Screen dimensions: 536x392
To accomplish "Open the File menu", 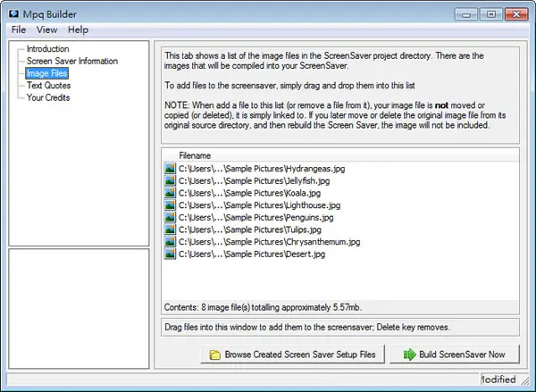I will 19,29.
